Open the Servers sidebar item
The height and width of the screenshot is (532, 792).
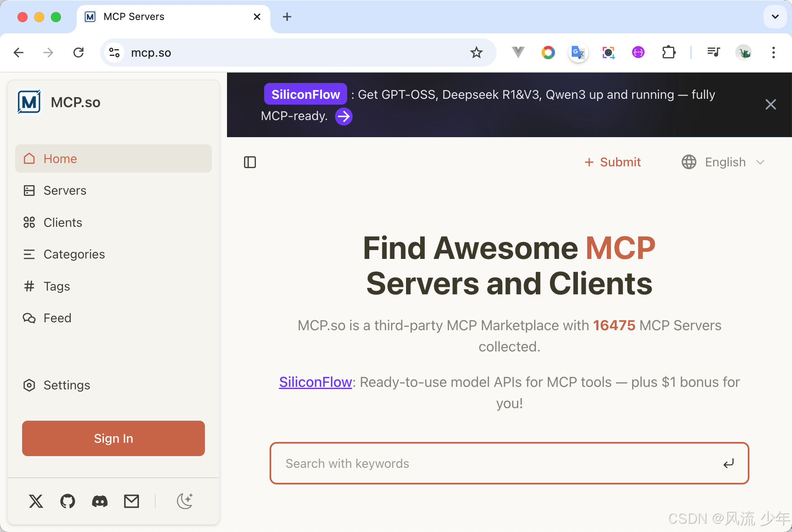pyautogui.click(x=114, y=191)
